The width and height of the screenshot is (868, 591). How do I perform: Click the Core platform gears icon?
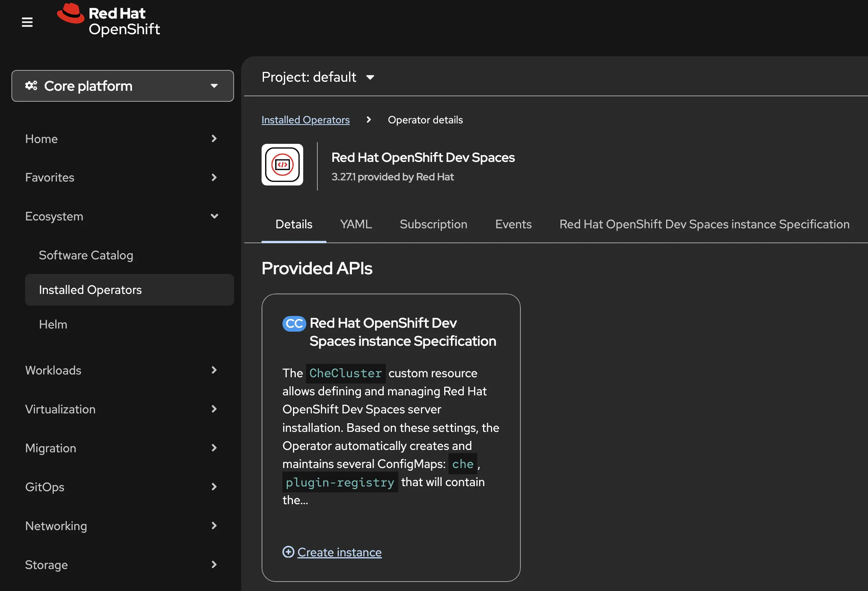(x=31, y=86)
